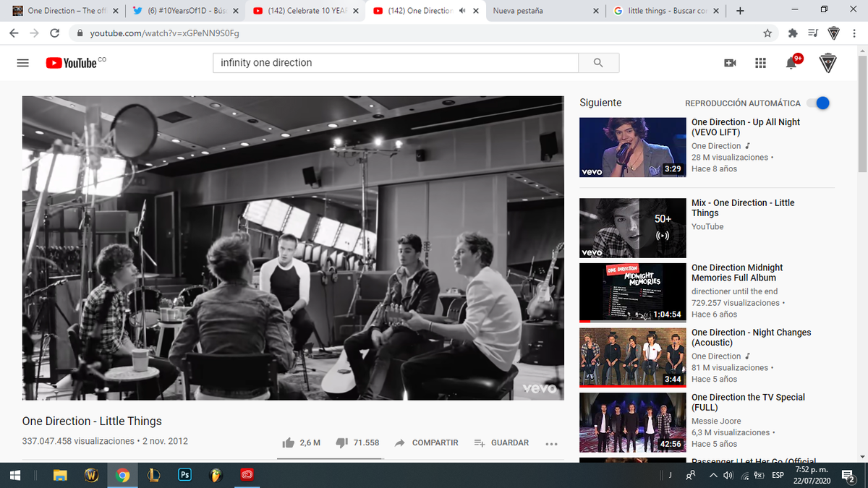Mute the playing tab's speaker icon
This screenshot has height=488, width=868.
click(x=462, y=11)
